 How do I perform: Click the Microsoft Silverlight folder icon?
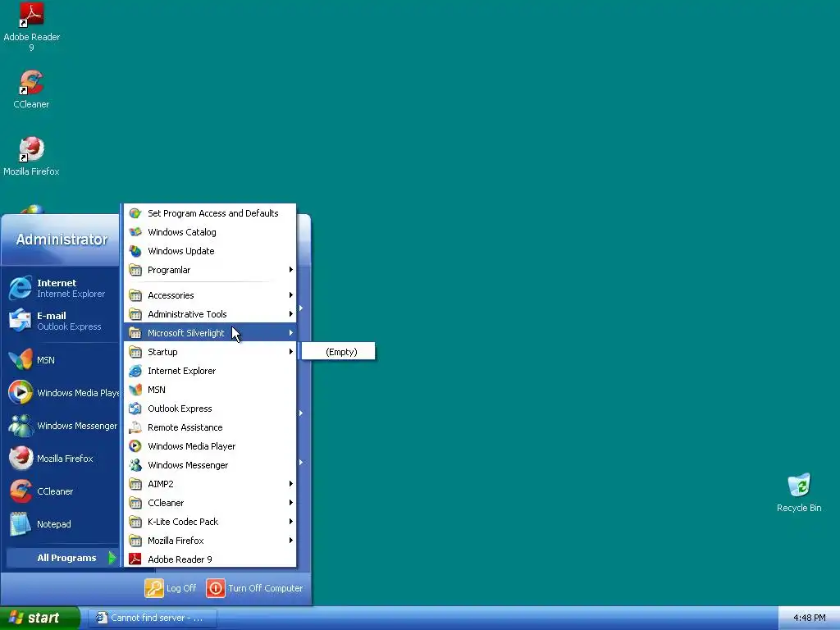click(x=135, y=333)
